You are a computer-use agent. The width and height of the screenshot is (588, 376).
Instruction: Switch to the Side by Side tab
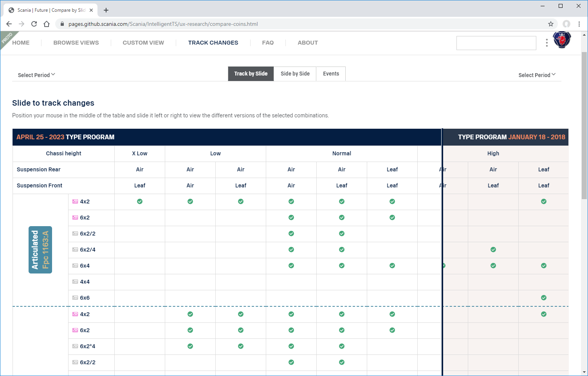click(295, 74)
